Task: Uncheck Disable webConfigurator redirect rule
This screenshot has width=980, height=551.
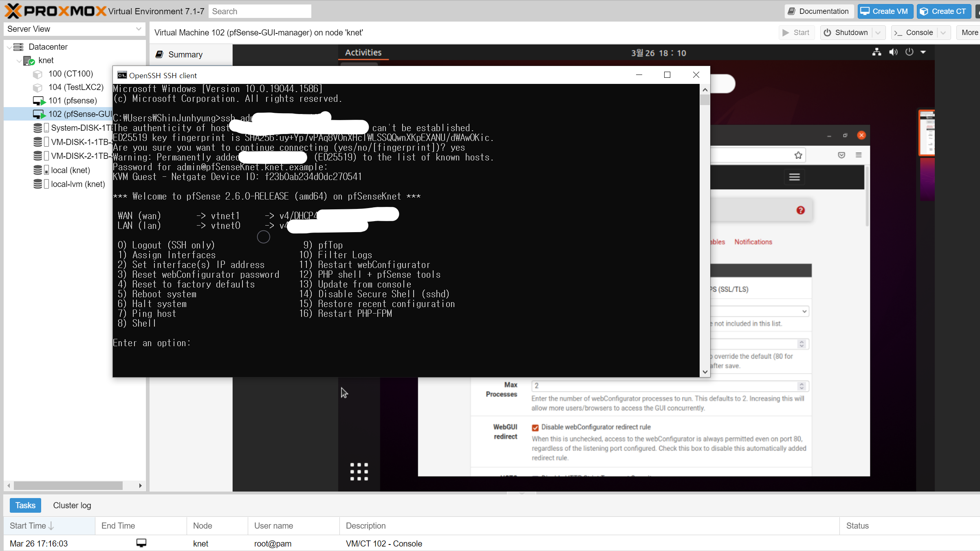Action: point(535,427)
